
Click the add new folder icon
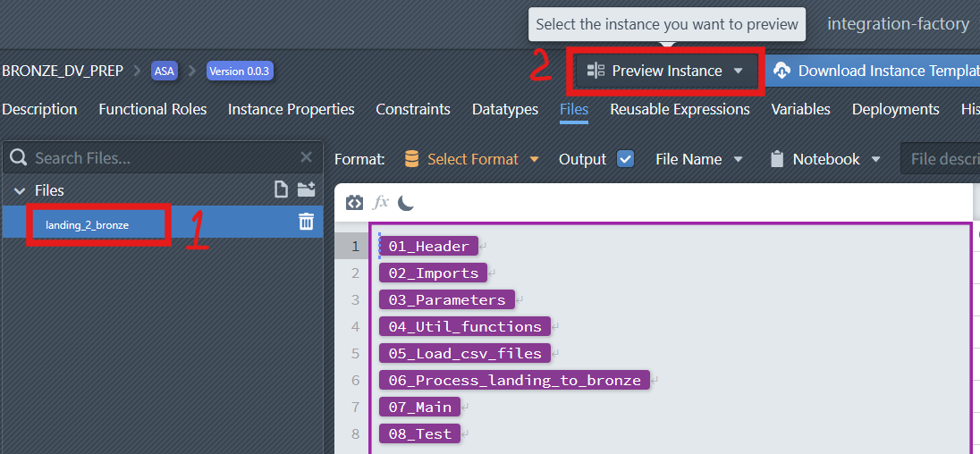[307, 189]
